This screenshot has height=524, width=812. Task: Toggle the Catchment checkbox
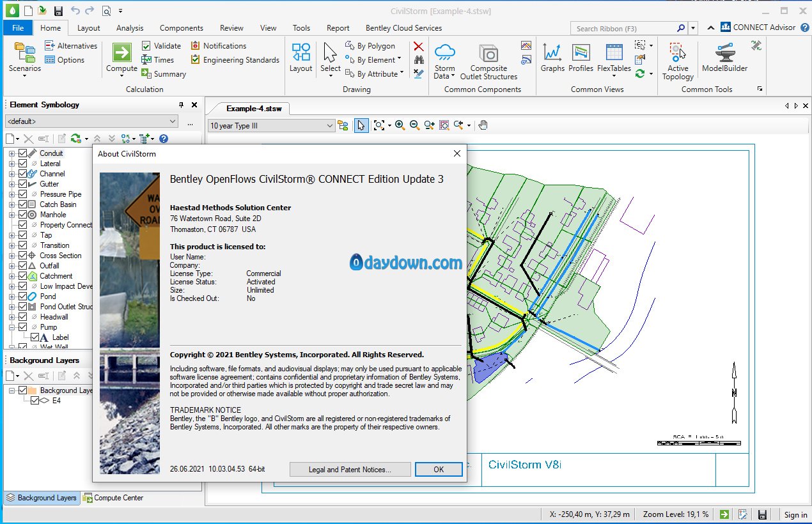point(23,276)
